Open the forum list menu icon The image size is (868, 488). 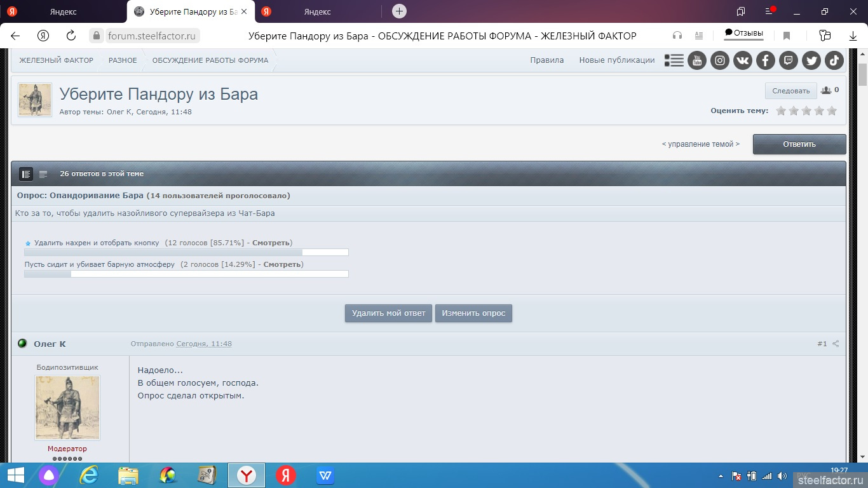(x=674, y=60)
